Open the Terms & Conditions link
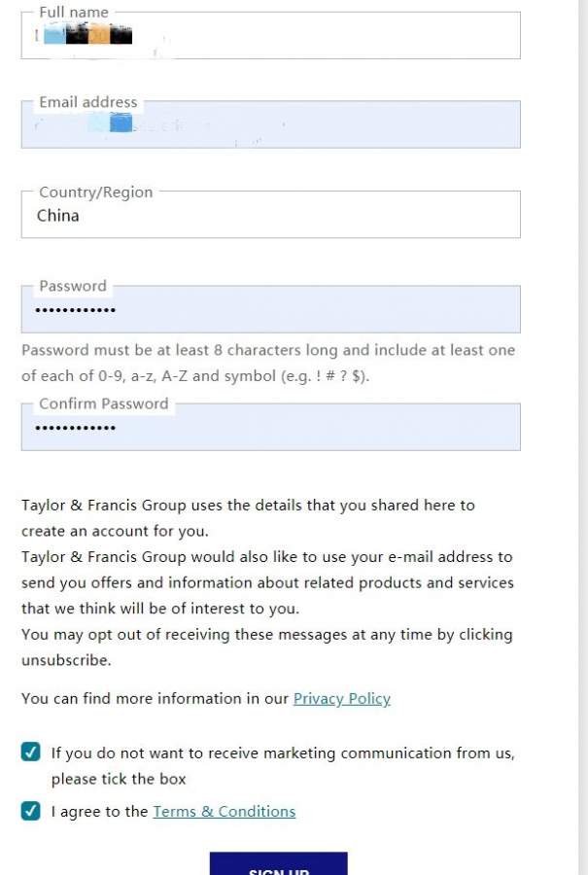 point(224,811)
